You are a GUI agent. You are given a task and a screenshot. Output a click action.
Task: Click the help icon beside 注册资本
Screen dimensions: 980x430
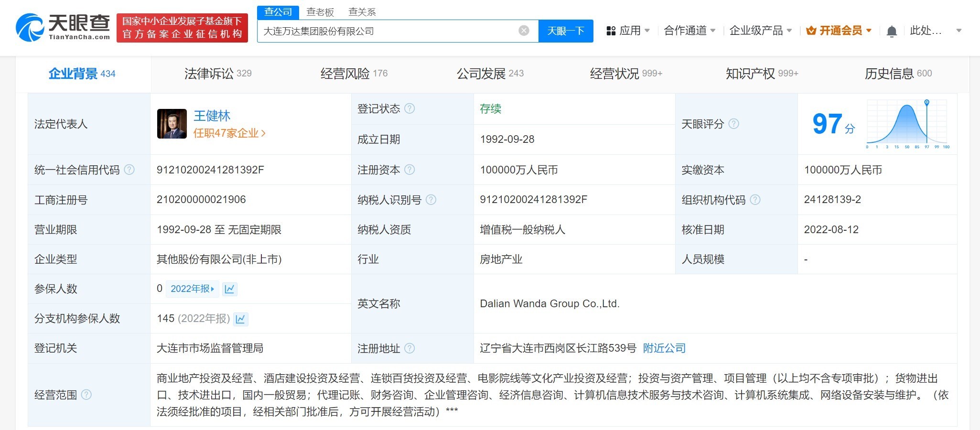[x=409, y=170]
